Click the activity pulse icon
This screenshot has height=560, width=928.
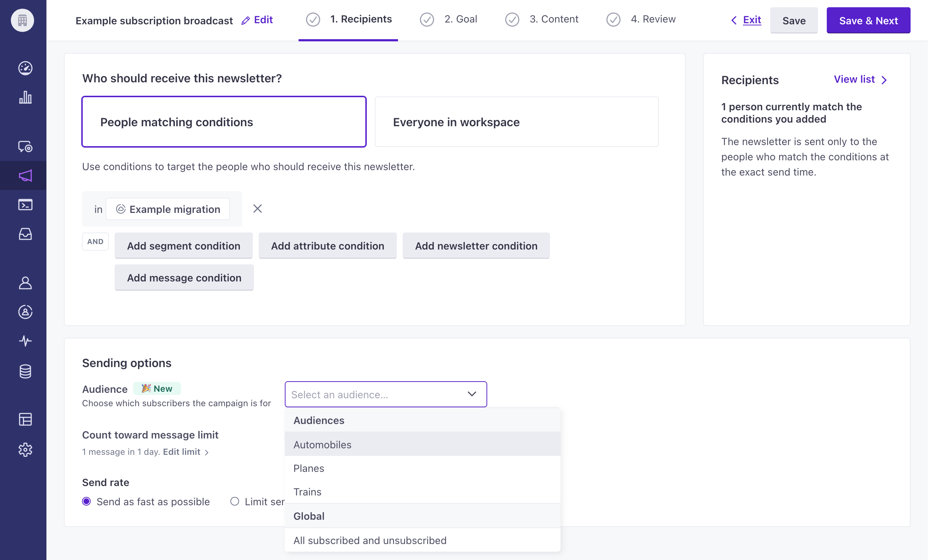(x=25, y=341)
